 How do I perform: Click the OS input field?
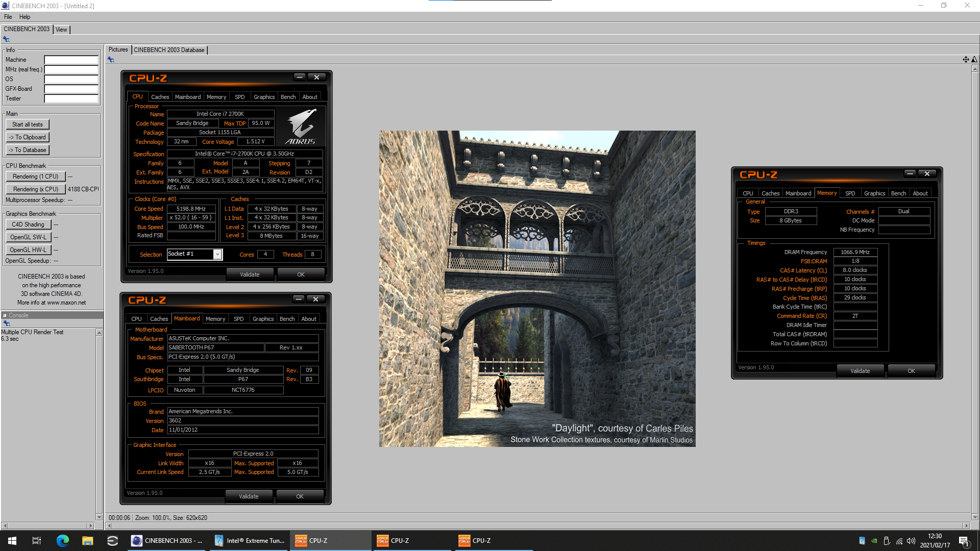[71, 79]
